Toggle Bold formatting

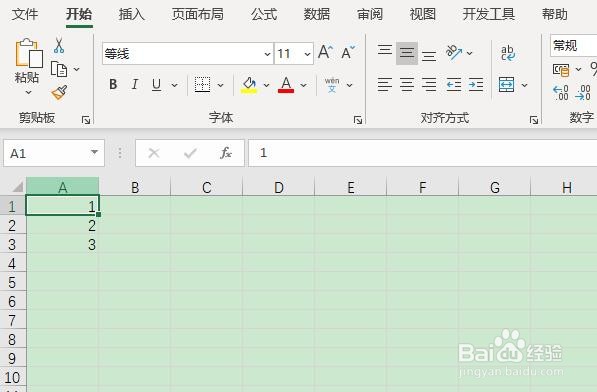coord(113,84)
